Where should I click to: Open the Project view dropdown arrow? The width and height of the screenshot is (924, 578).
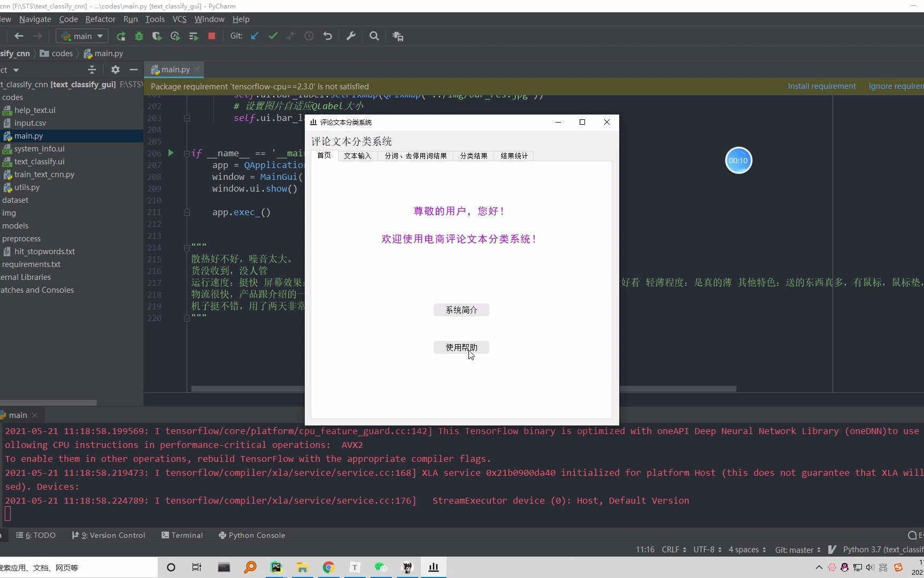[x=16, y=70]
